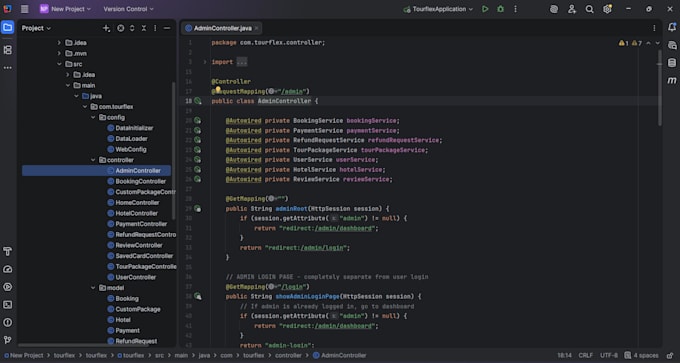Screen dimensions: 680x363
Task: Open the Database tool window
Action: pos(672,63)
